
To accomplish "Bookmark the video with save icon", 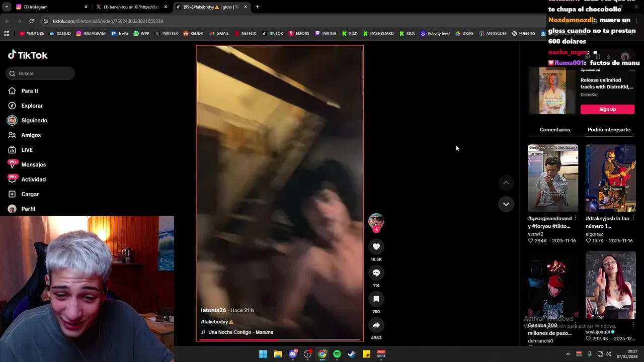I will (376, 299).
